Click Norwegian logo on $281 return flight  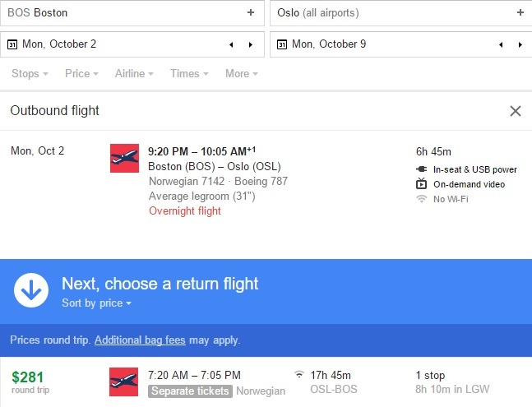(123, 382)
